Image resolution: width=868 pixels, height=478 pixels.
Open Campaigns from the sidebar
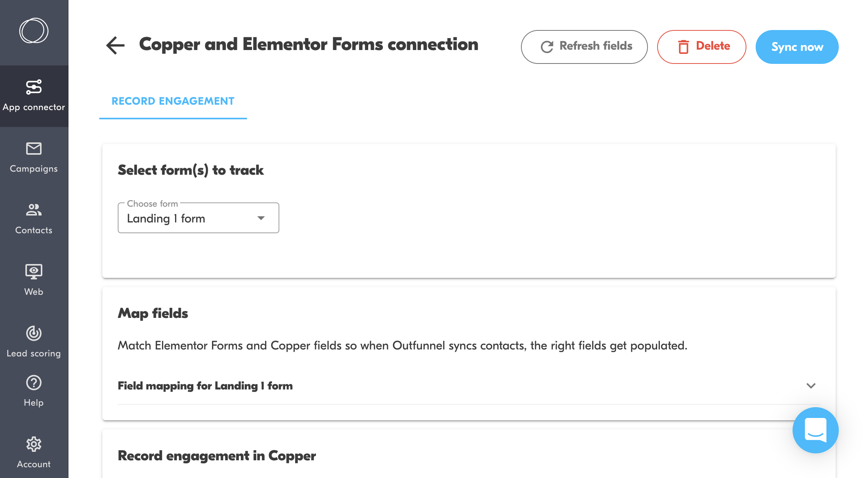(34, 157)
